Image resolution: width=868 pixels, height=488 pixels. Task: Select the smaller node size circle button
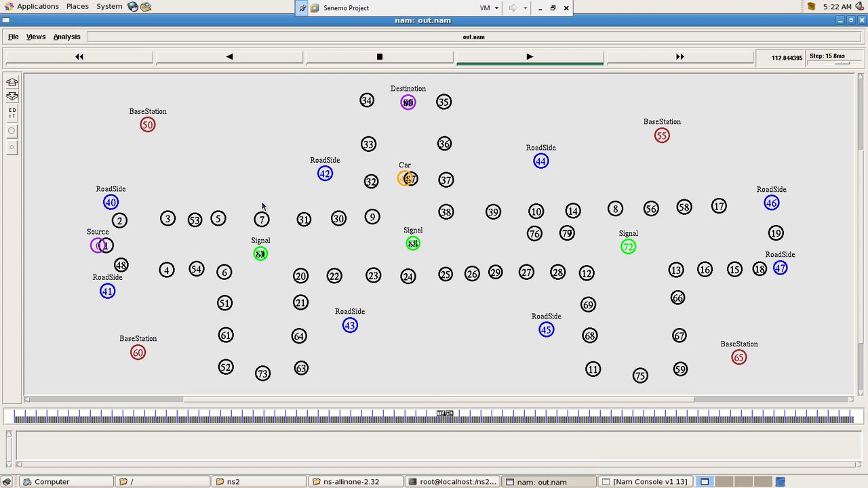tap(12, 147)
